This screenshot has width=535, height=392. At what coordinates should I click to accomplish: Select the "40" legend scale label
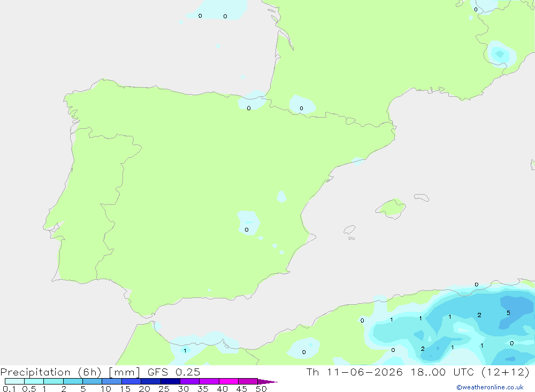[x=222, y=389]
